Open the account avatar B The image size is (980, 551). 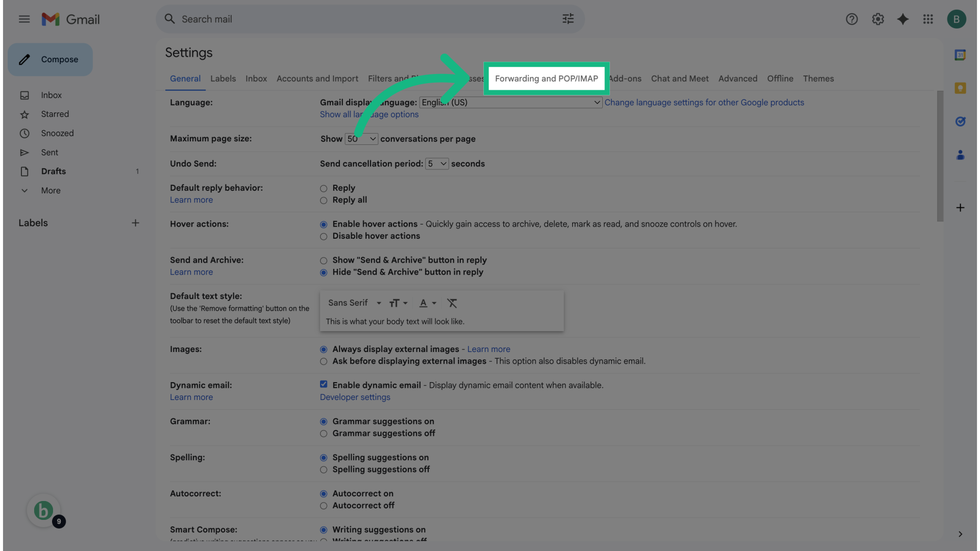click(956, 19)
